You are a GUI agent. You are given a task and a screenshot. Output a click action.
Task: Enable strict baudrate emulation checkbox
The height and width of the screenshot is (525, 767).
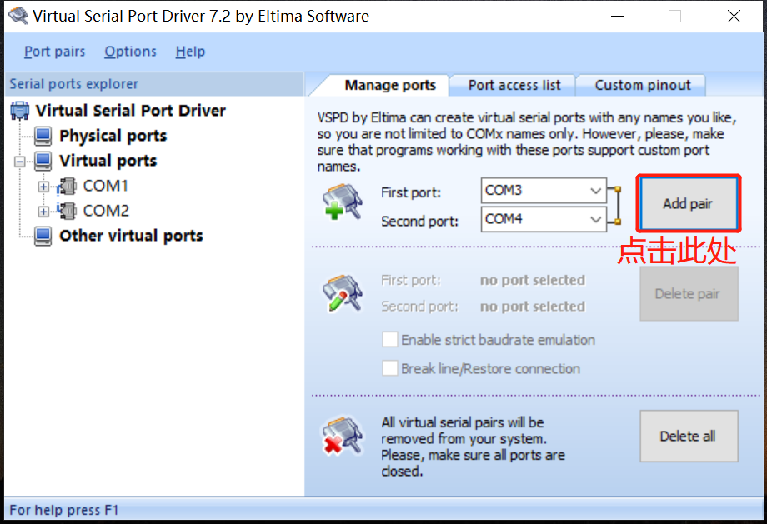pyautogui.click(x=390, y=340)
